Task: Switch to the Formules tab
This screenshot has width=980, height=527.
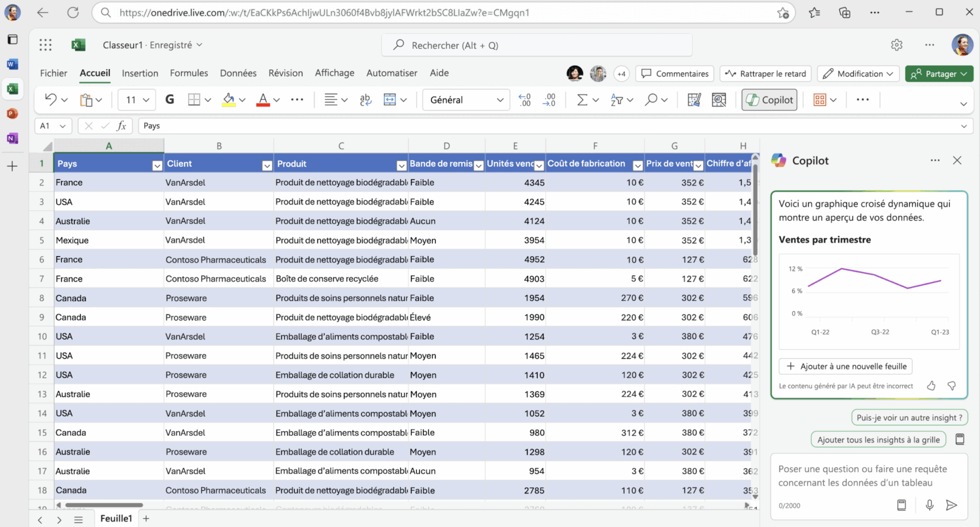Action: click(x=189, y=73)
